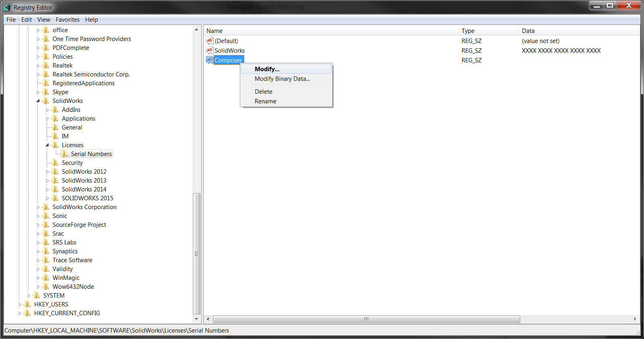Expand the AddIns key
Image resolution: width=644 pixels, height=339 pixels.
point(47,110)
